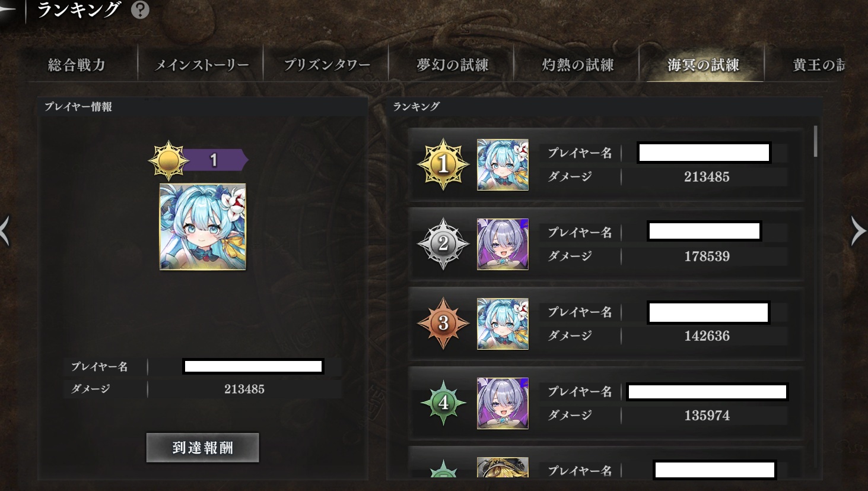868x491 pixels.
Task: Switch to the 総合戦力 tab
Action: pyautogui.click(x=77, y=65)
